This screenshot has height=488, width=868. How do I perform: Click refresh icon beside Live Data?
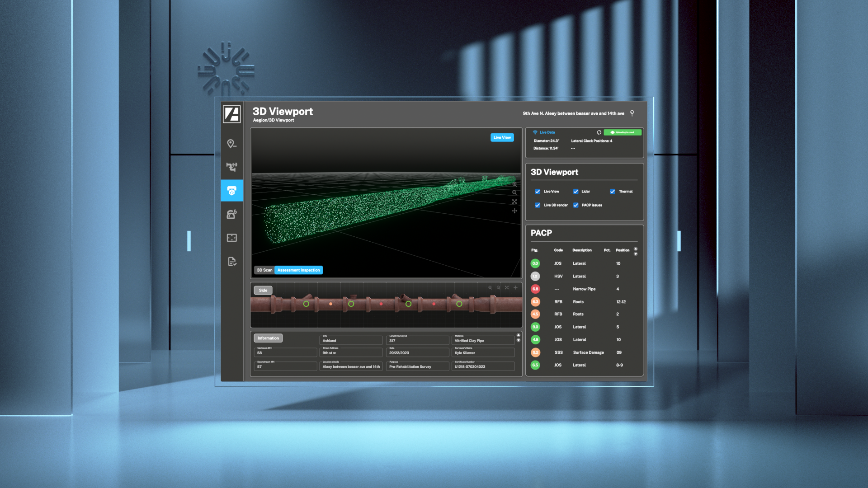(599, 132)
